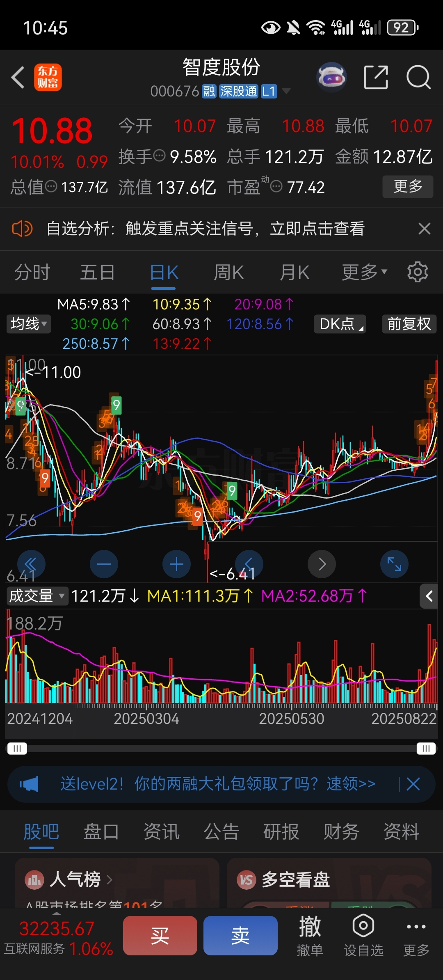Tap the blue 卖 sell button

point(240,936)
